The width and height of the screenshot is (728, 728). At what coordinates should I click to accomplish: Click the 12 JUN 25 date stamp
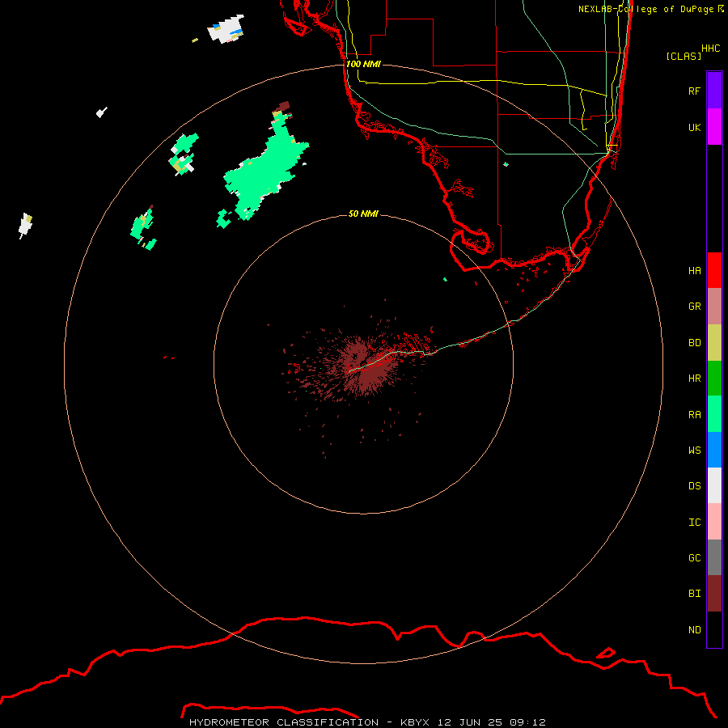point(470,722)
